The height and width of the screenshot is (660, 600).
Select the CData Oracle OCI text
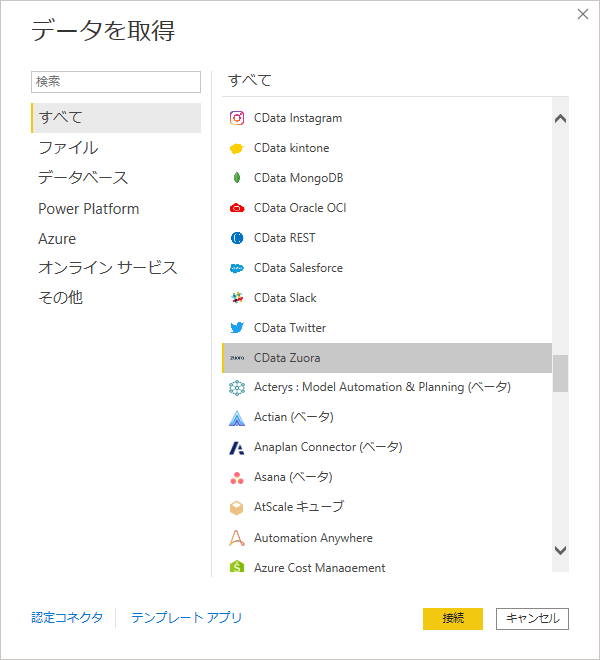pos(300,208)
